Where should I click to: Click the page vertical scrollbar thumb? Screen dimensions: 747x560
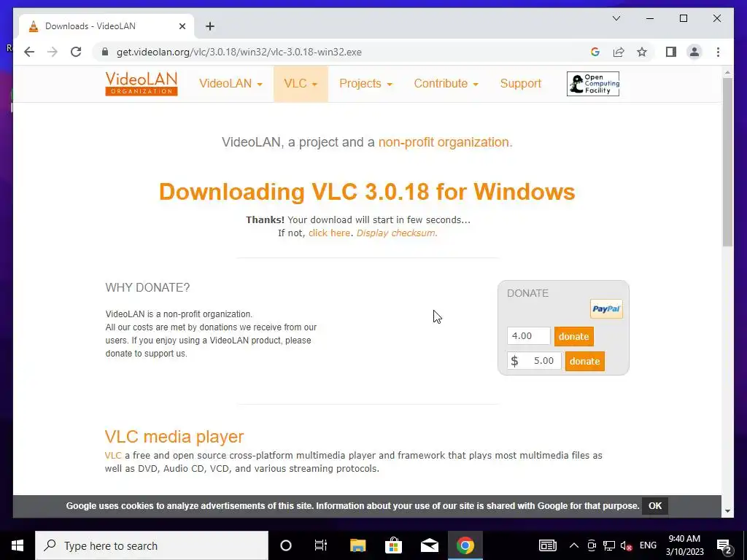click(727, 162)
